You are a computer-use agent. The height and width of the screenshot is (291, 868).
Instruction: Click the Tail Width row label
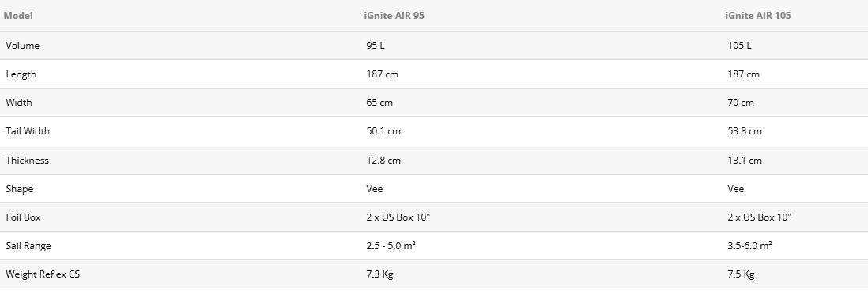pyautogui.click(x=28, y=131)
